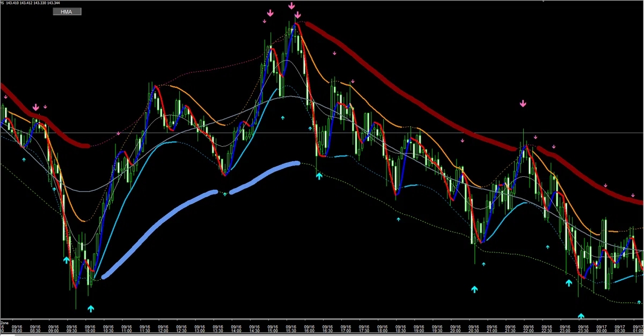Click the HMA button
This screenshot has width=644, height=336.
(x=67, y=11)
